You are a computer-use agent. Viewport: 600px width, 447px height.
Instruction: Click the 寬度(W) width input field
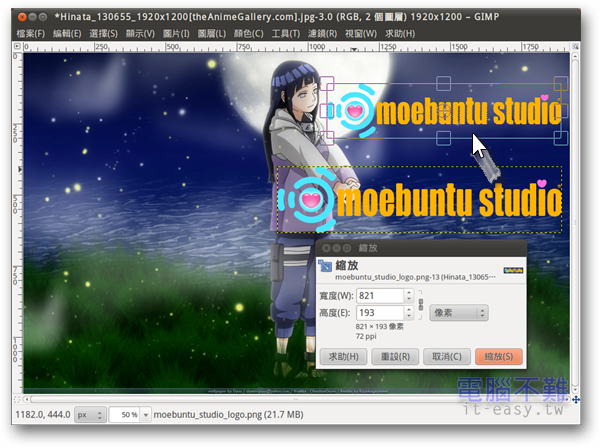click(377, 295)
